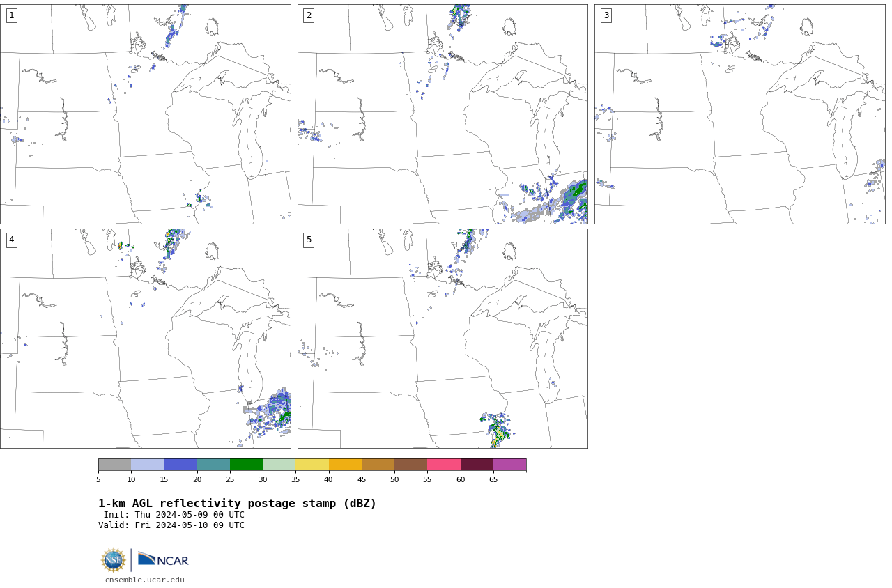
Task: Click the colorbar tick label 50
Action: click(394, 479)
